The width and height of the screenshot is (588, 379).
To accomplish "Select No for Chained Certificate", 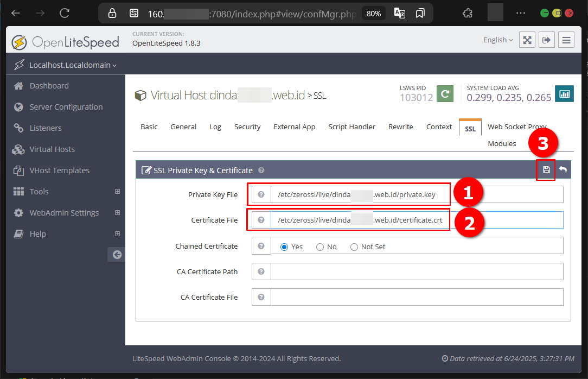I will [320, 247].
